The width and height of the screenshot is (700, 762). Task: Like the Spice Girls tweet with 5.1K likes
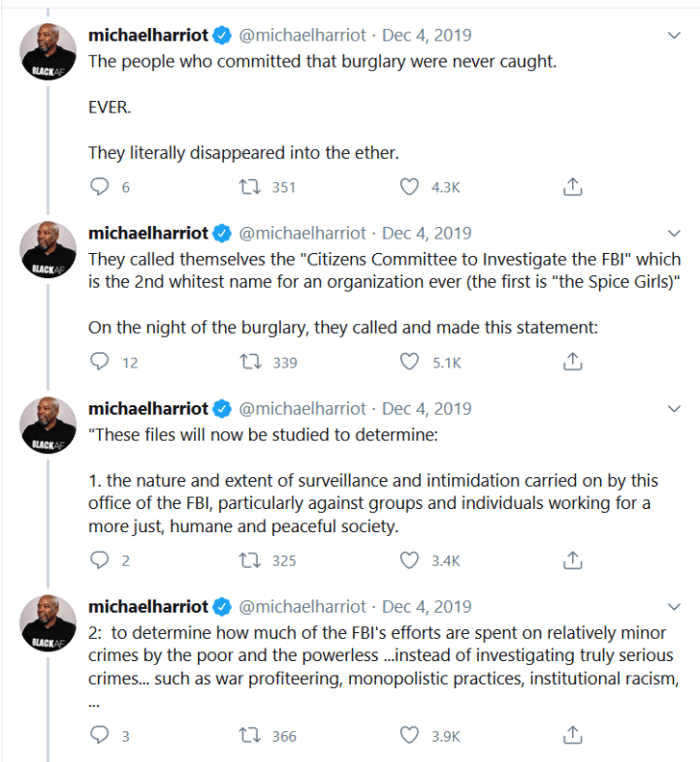coord(410,362)
